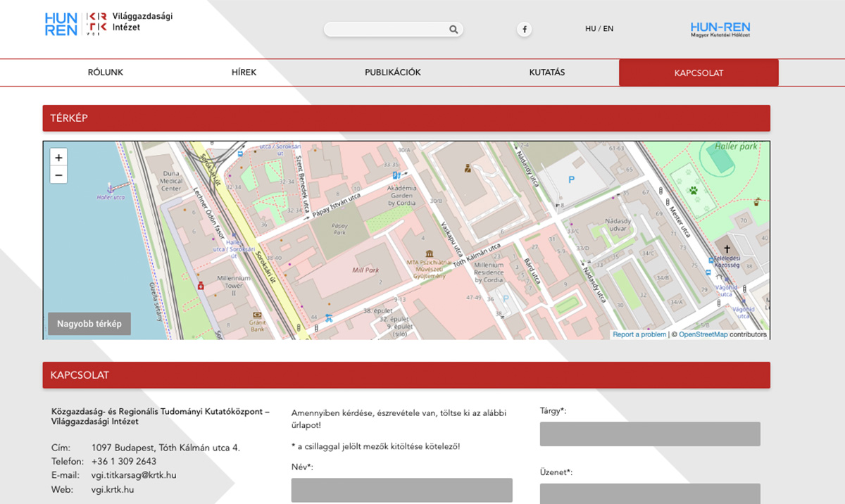
Task: Click the HUN-REN KRTK logo
Action: pos(108,23)
